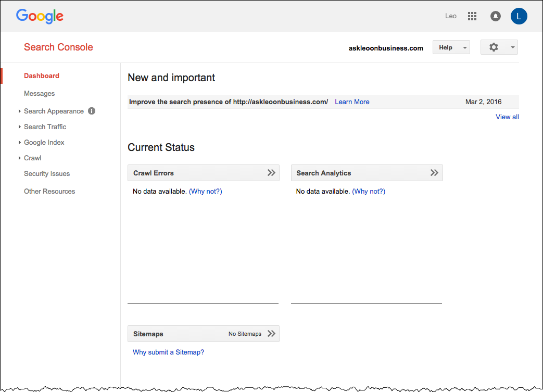Screen dimensions: 543x392
Task: Open the Security Issues section
Action: click(47, 173)
